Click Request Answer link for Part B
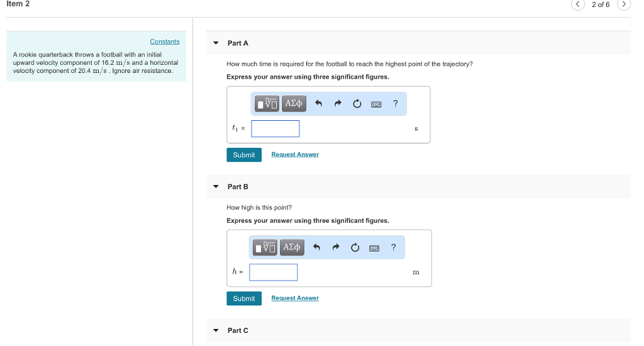Image resolution: width=644 pixels, height=346 pixels. (295, 298)
